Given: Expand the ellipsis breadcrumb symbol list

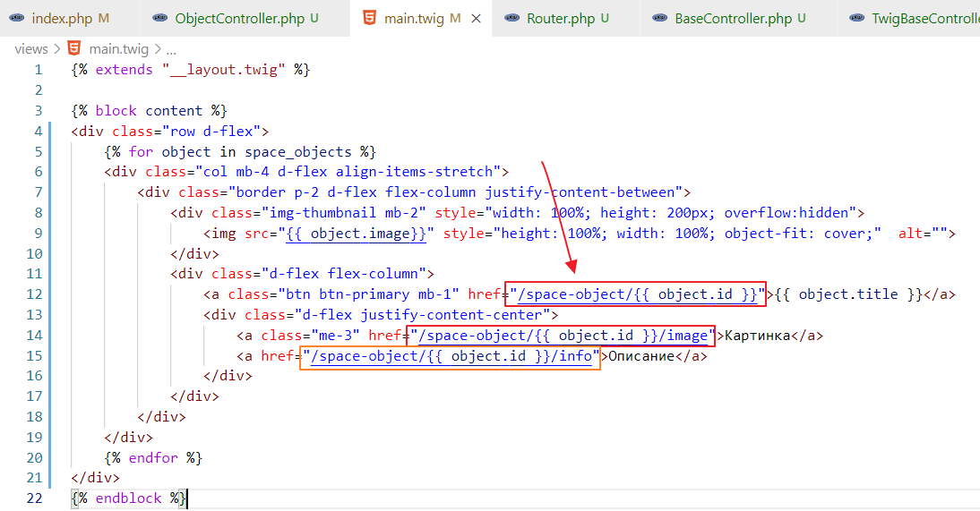Looking at the screenshot, I should [x=171, y=49].
